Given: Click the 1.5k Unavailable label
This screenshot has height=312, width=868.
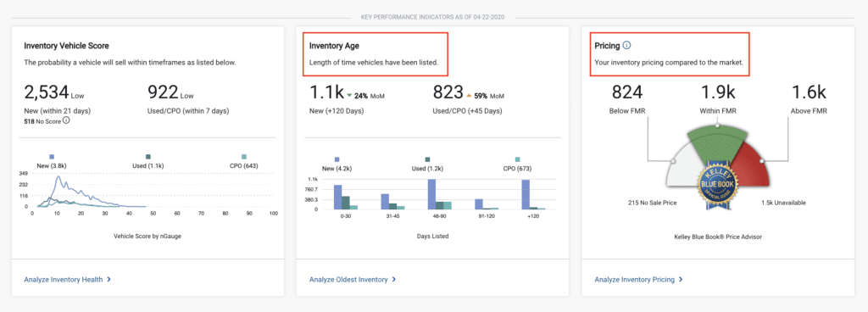Looking at the screenshot, I should point(783,203).
